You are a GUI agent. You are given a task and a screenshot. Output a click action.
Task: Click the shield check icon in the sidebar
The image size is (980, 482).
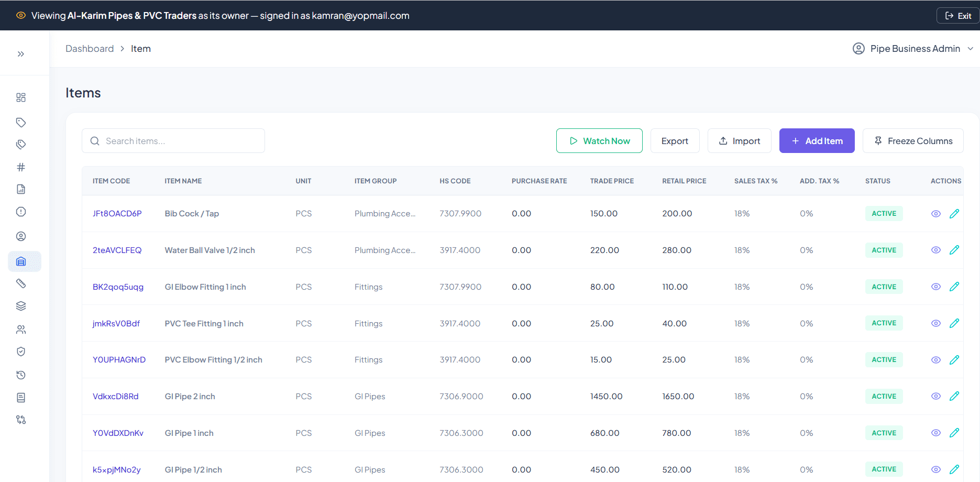click(x=21, y=352)
